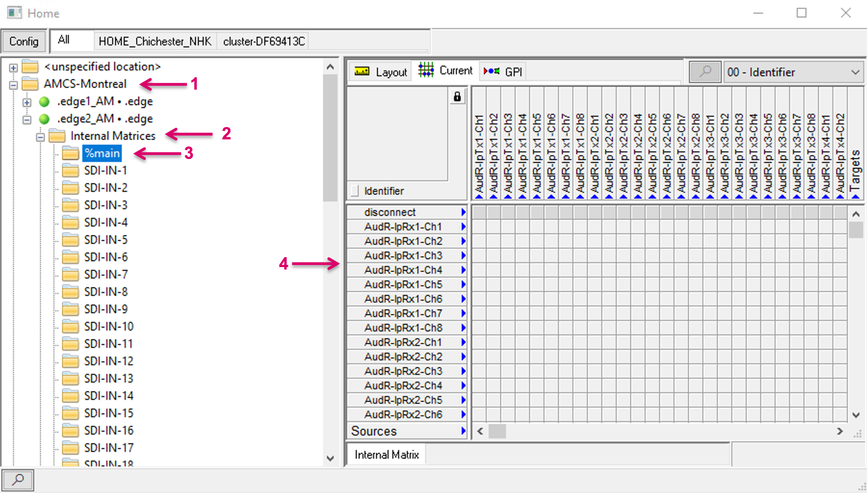This screenshot has height=493, width=868.
Task: Click the blue arrow next to disconnect
Action: click(463, 212)
